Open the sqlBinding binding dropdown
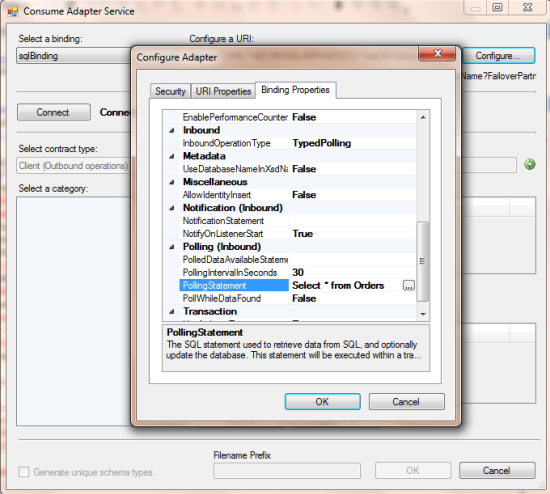 tap(73, 56)
